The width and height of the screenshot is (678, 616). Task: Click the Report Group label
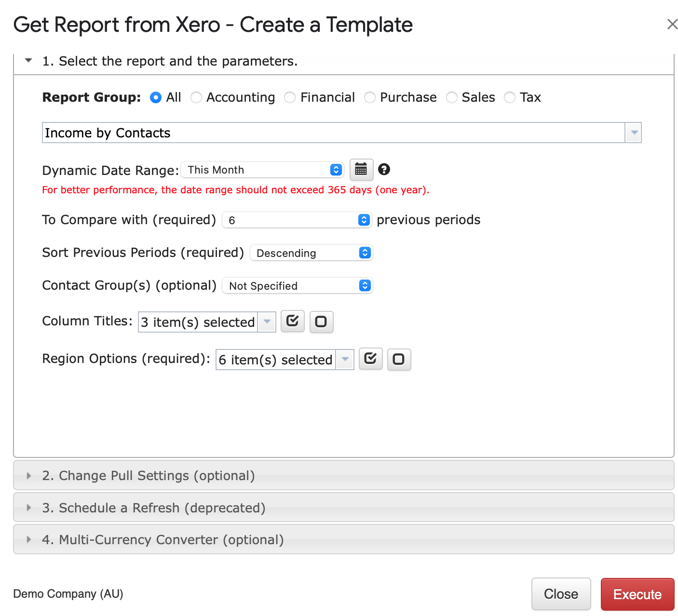[92, 97]
